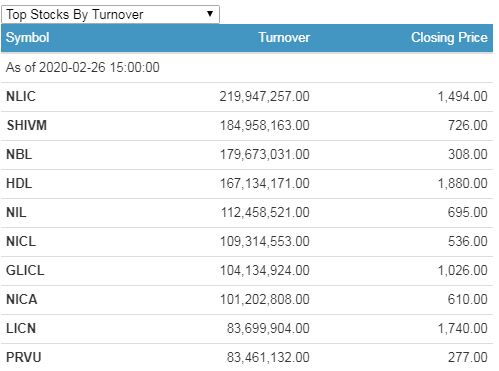Click GLICL closing price 1,026.00
Screen dimensions: 499x371
(x=462, y=270)
